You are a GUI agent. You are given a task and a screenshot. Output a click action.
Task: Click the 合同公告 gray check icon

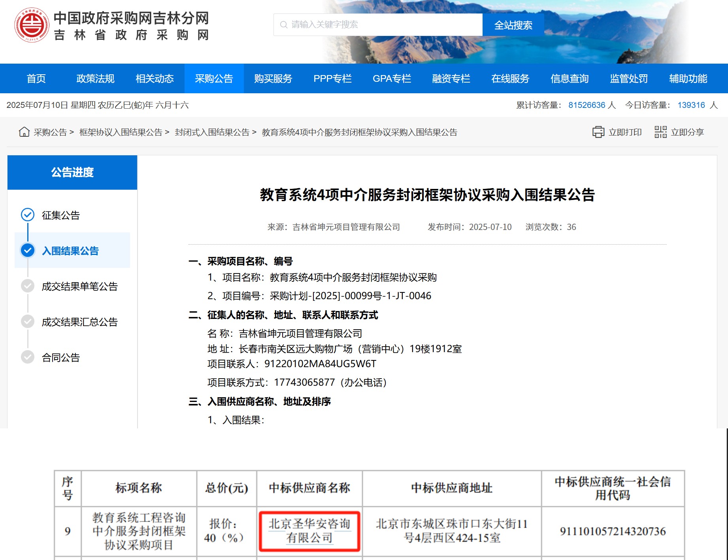[x=28, y=357]
